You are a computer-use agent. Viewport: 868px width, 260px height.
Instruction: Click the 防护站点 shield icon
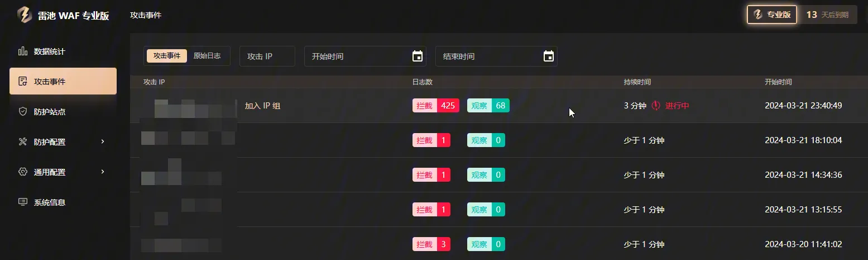pyautogui.click(x=23, y=112)
